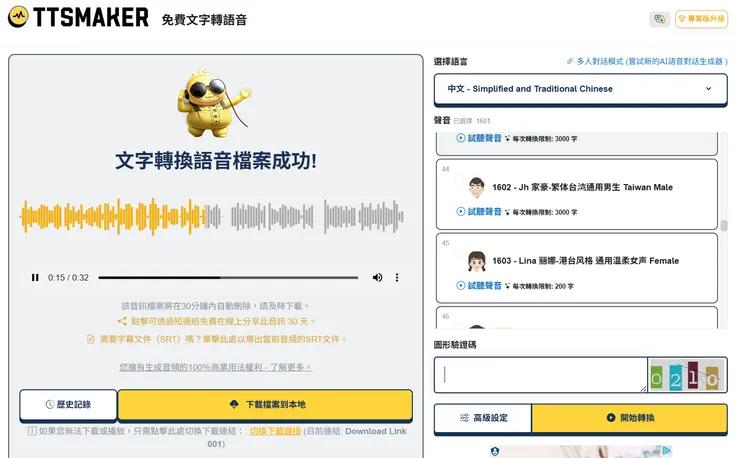Click the yellow mascot character image
740x458 pixels.
(215, 103)
